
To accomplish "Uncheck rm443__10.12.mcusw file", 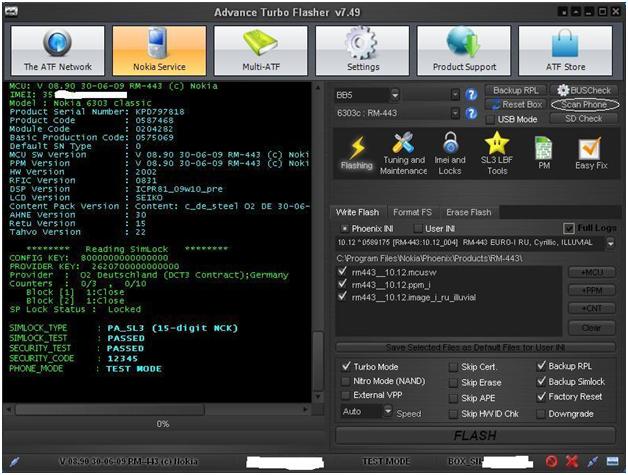I will click(x=342, y=272).
